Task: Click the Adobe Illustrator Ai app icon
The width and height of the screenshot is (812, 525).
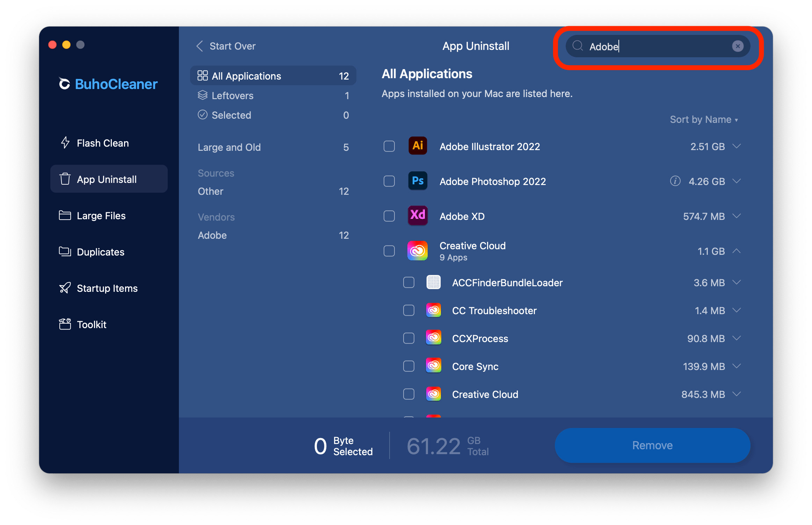Action: [418, 146]
